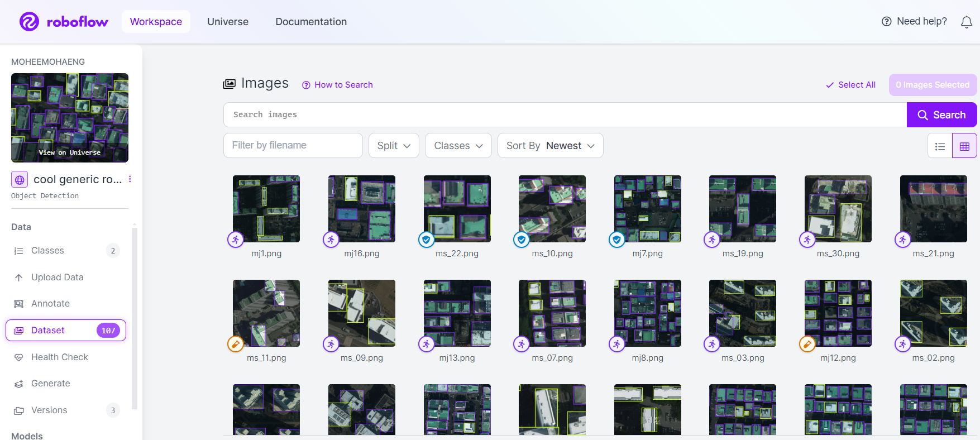Click the ms_10.png filename
Viewport: 980px width, 440px height.
tap(552, 254)
